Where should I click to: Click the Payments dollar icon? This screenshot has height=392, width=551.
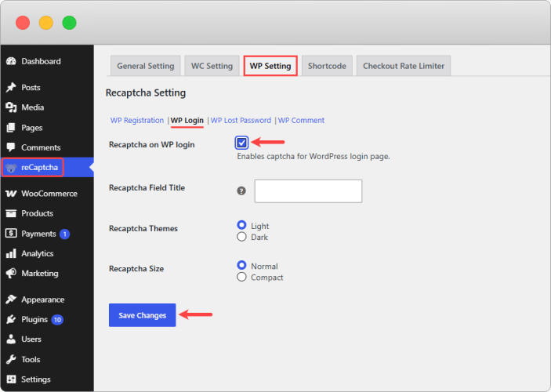click(11, 234)
